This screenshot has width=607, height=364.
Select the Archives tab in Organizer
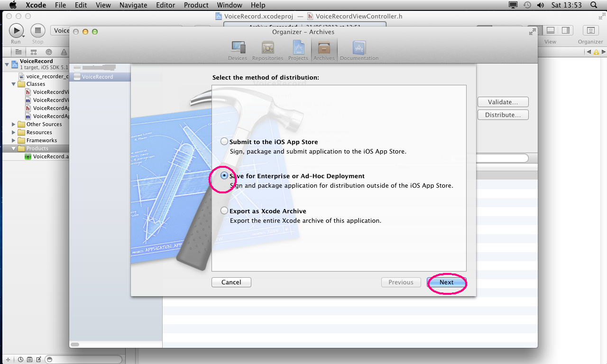pyautogui.click(x=324, y=51)
